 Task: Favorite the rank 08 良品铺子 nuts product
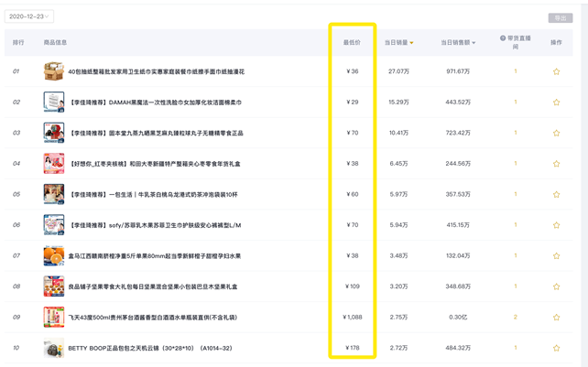[x=556, y=286]
